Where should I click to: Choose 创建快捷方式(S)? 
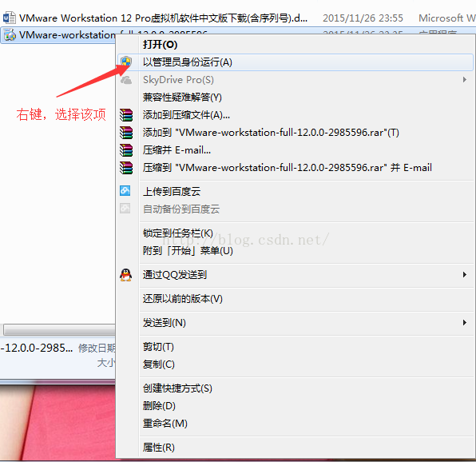tap(295, 388)
